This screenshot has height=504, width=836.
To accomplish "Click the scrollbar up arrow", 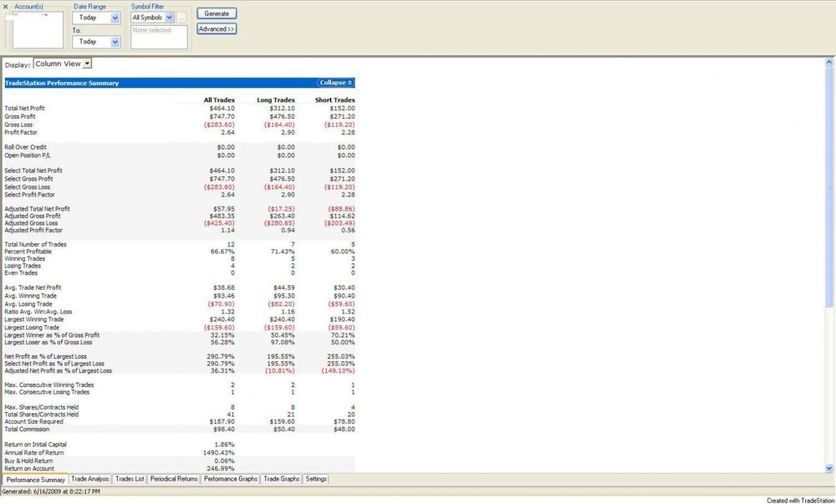I will [829, 63].
